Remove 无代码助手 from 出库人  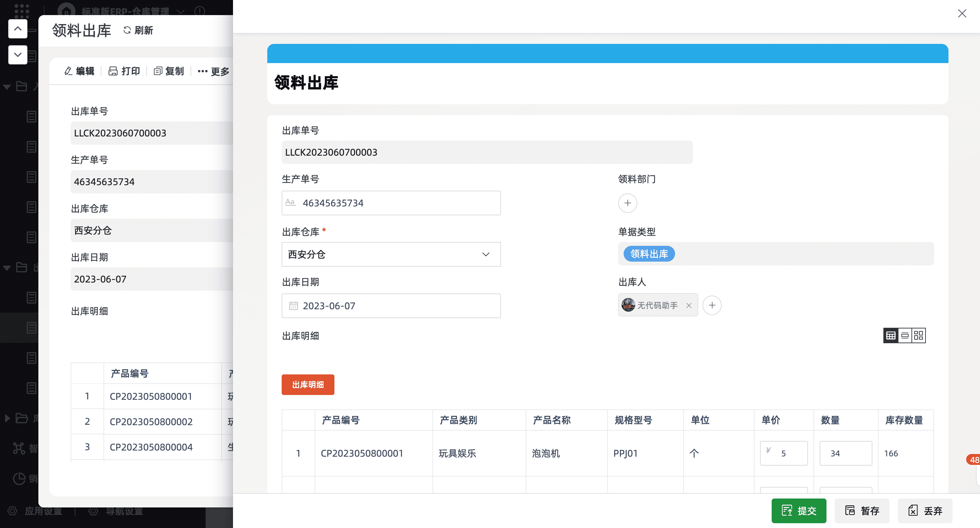click(x=689, y=305)
